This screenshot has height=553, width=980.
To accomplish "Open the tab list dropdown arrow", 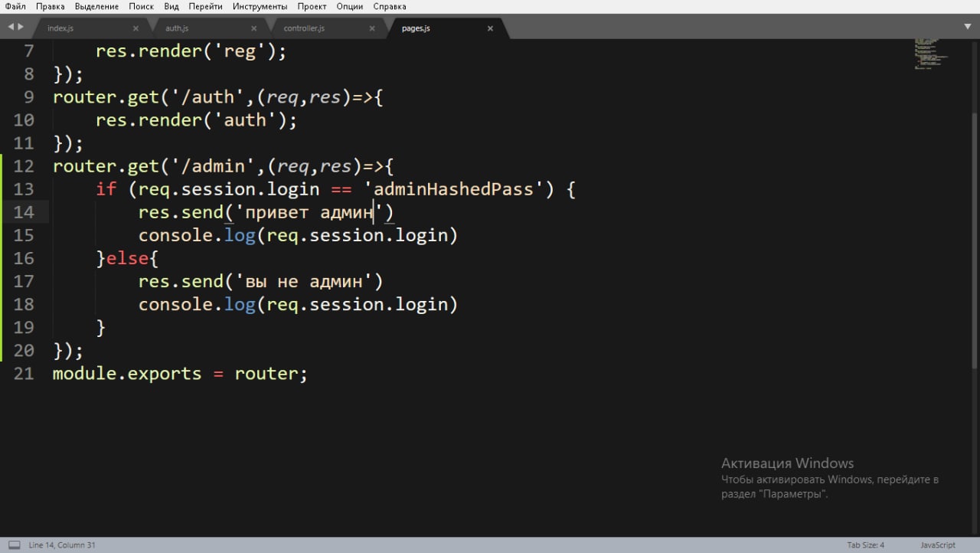I will tap(968, 27).
